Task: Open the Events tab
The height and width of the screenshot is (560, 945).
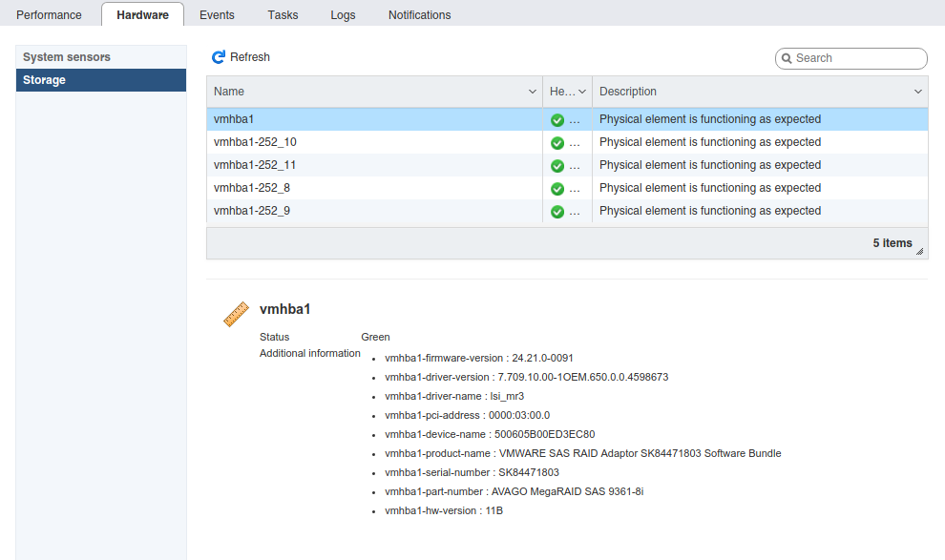Action: coord(218,15)
